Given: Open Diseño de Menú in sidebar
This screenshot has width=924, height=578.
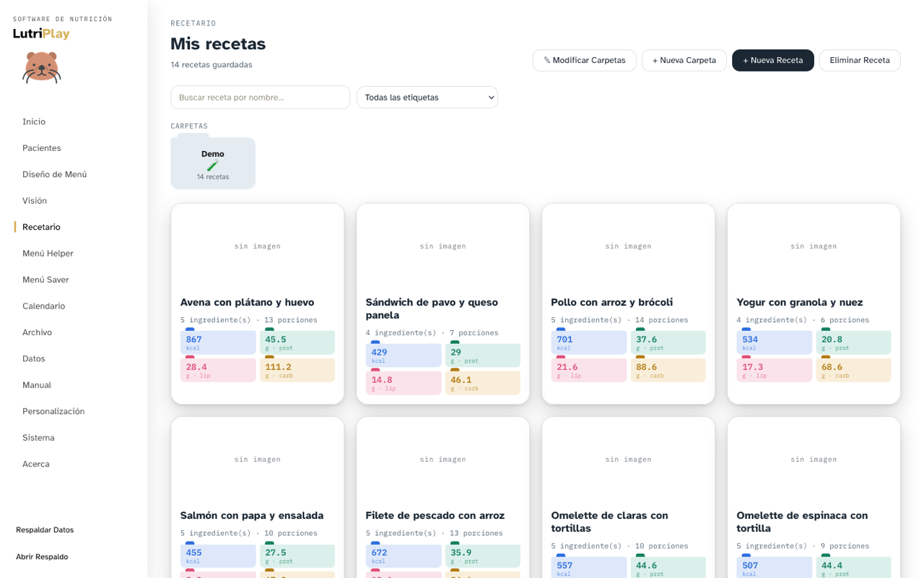Looking at the screenshot, I should coord(55,174).
